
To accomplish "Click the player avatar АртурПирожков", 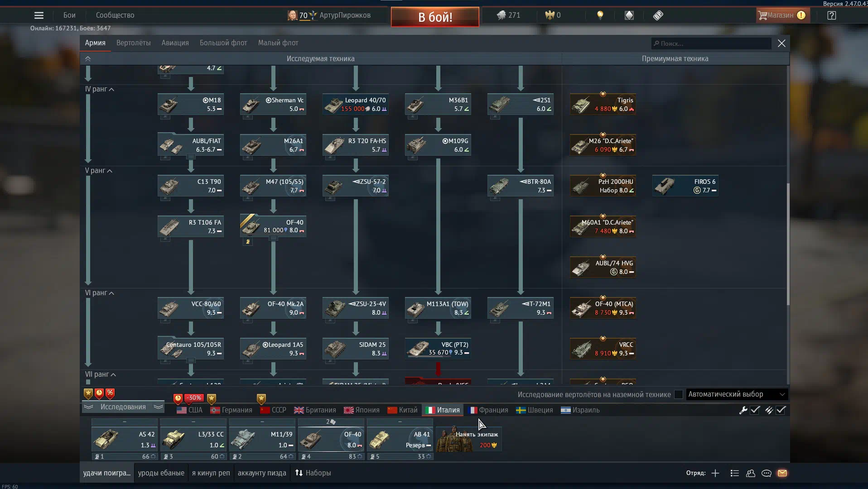I will point(293,15).
